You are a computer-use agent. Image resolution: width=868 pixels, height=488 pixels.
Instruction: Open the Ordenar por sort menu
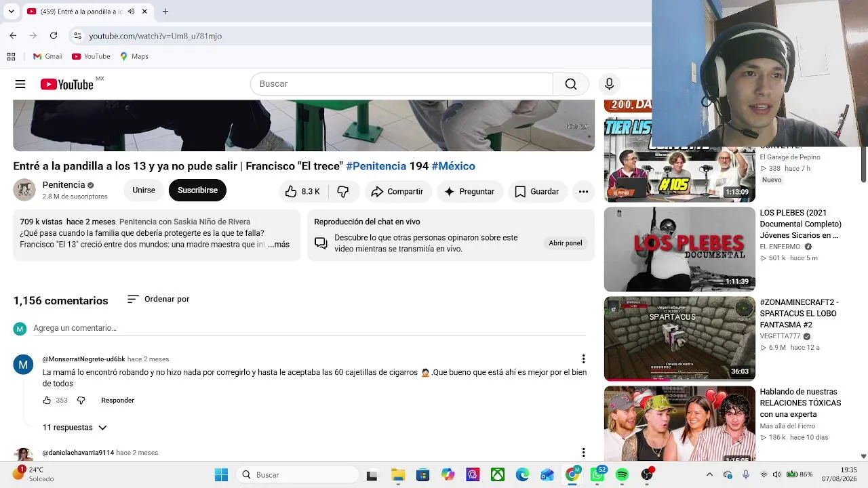[159, 300]
